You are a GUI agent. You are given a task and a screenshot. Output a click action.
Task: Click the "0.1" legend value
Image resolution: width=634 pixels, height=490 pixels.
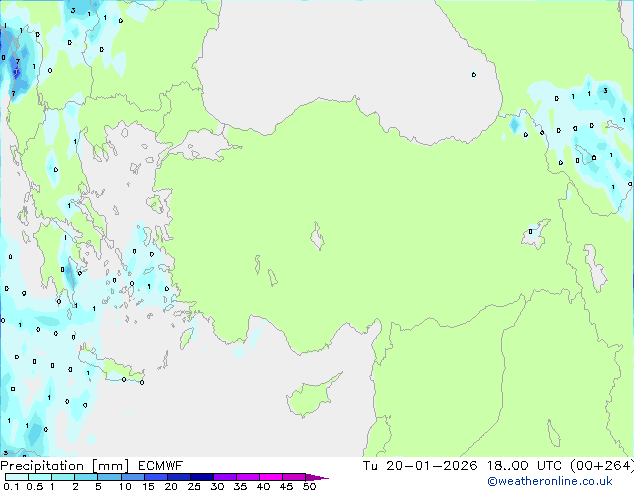pyautogui.click(x=11, y=486)
